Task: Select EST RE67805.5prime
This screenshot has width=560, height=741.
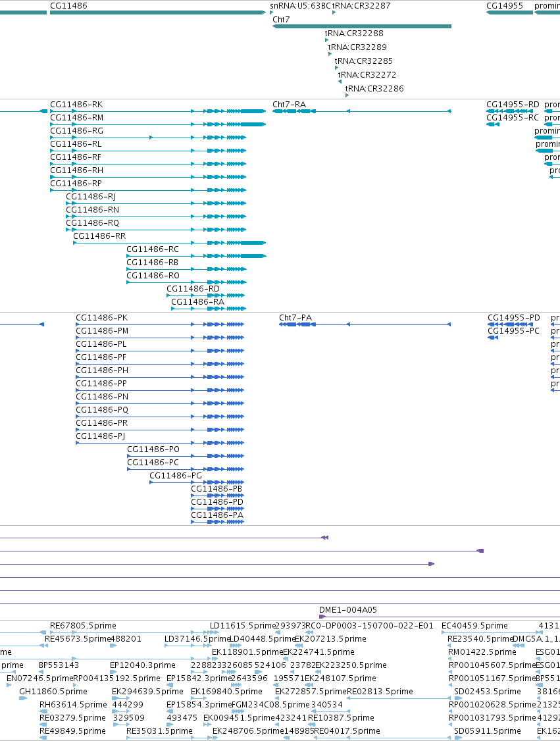Action: click(83, 626)
